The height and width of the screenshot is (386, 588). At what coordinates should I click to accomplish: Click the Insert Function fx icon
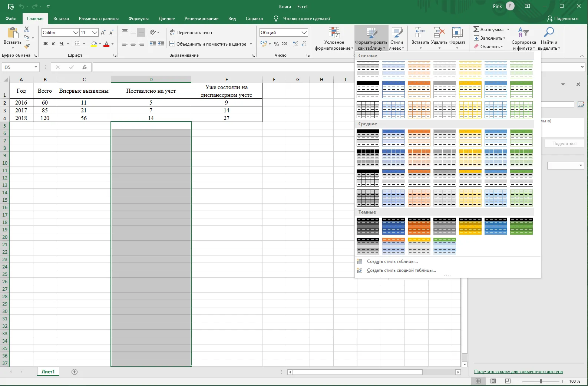(85, 67)
